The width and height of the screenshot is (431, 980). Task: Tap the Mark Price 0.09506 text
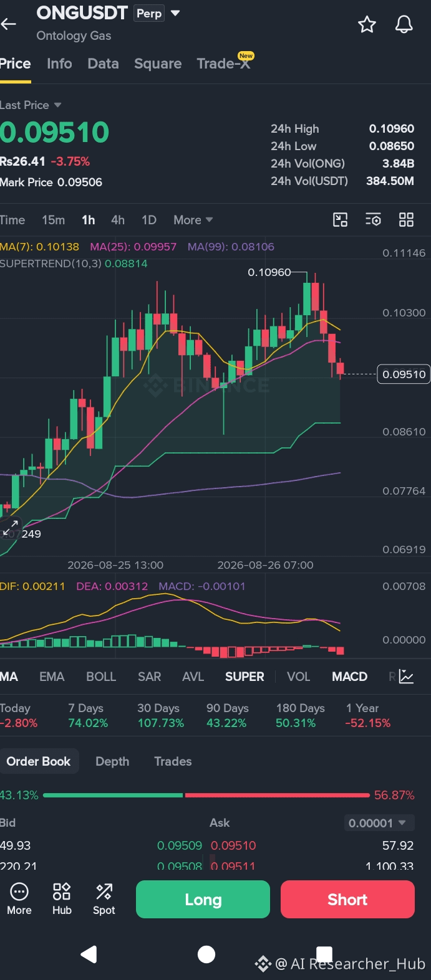coord(51,183)
